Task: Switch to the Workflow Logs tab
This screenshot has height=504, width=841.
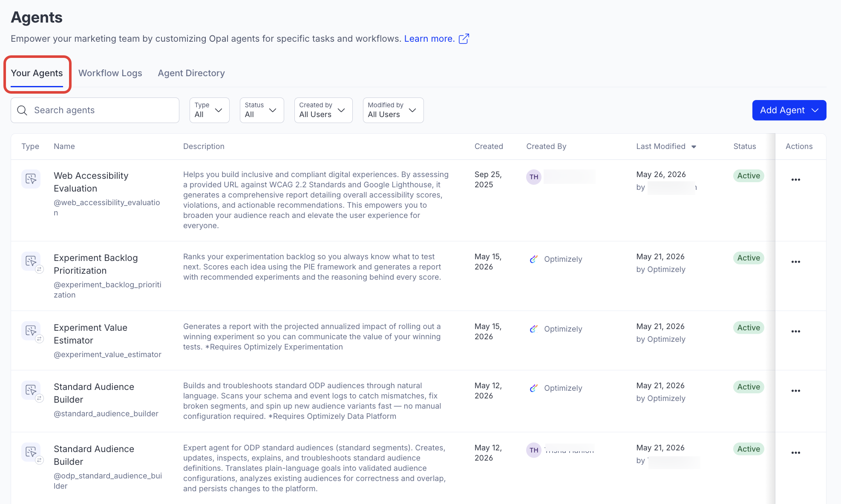Action: (110, 73)
